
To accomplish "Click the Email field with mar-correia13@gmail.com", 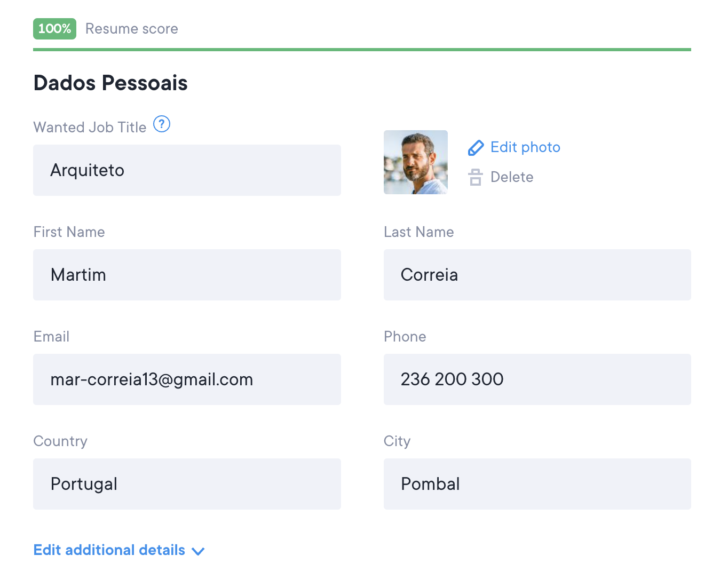I will tap(187, 379).
